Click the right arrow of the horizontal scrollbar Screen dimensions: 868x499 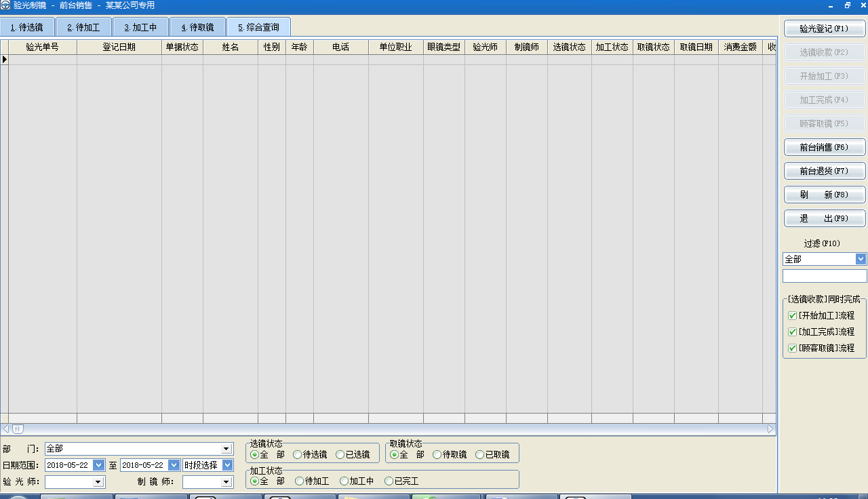click(x=770, y=429)
